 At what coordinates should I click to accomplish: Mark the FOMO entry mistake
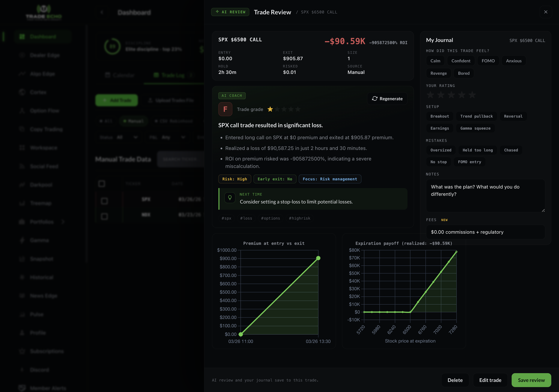click(469, 162)
